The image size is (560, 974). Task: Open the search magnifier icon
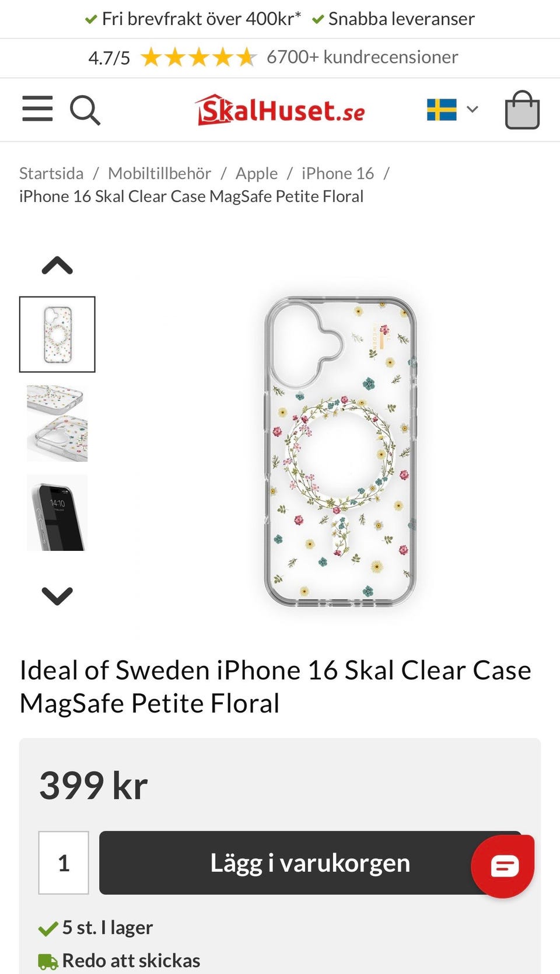[85, 110]
